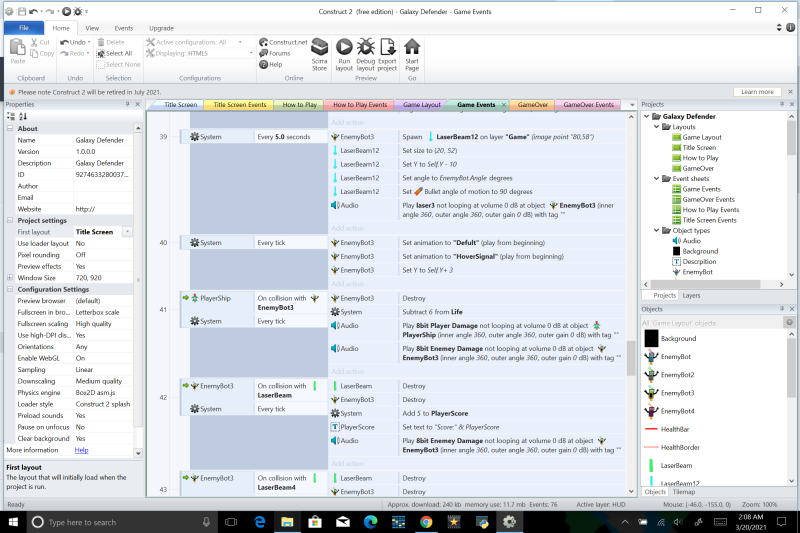Collapse the Event sheets folder
This screenshot has height=533, width=800.
click(x=657, y=179)
